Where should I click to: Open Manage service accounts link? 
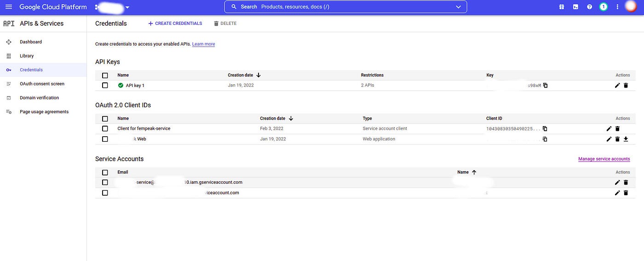pos(604,159)
